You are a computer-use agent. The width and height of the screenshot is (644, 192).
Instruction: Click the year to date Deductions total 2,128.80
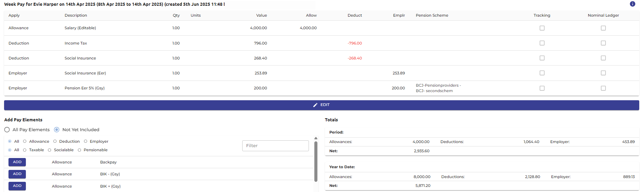point(532,177)
